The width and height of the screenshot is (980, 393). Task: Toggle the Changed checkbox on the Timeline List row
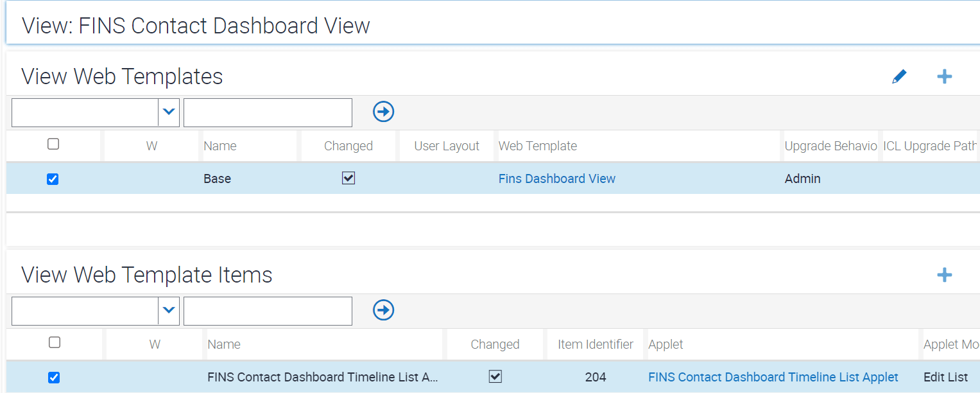[495, 377]
